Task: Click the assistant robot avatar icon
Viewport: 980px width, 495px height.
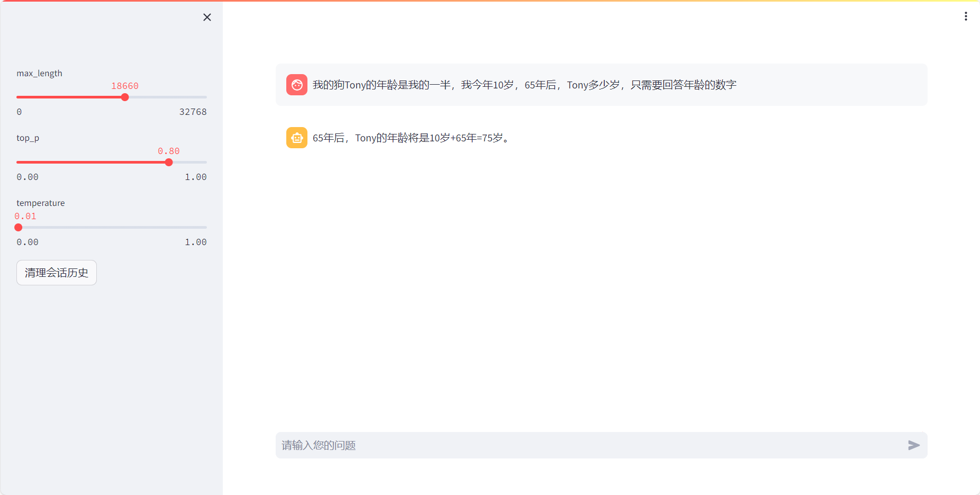Action: tap(297, 138)
